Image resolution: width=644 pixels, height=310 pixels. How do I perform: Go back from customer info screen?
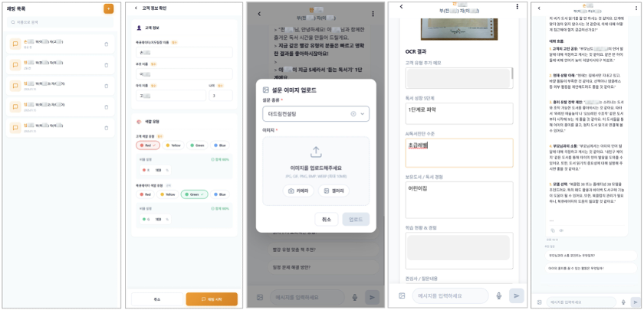click(x=136, y=8)
